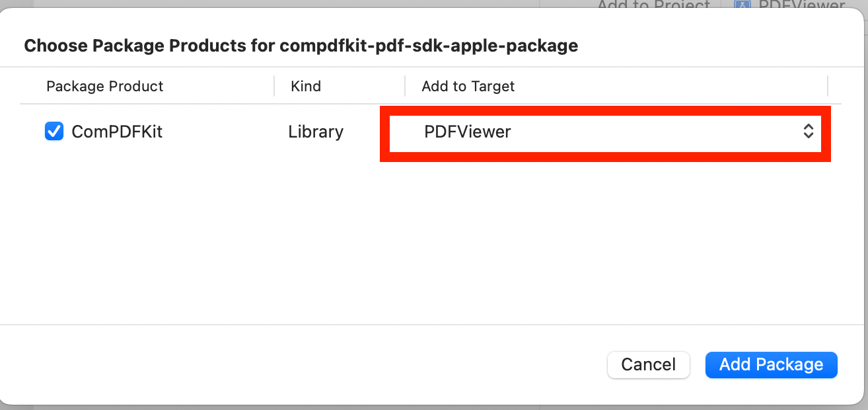Screen dimensions: 868x410
Task: Open the PDFViewer target dropdown
Action: click(x=605, y=132)
